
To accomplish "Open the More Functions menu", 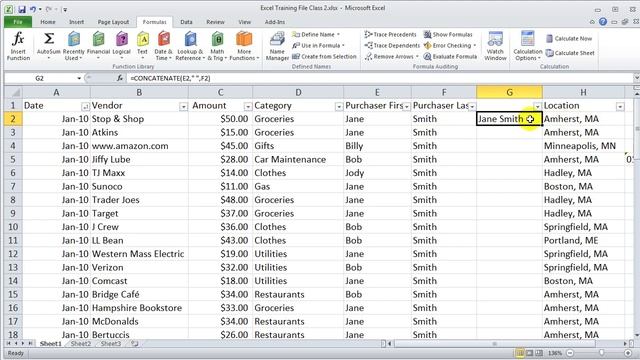I will coord(244,47).
